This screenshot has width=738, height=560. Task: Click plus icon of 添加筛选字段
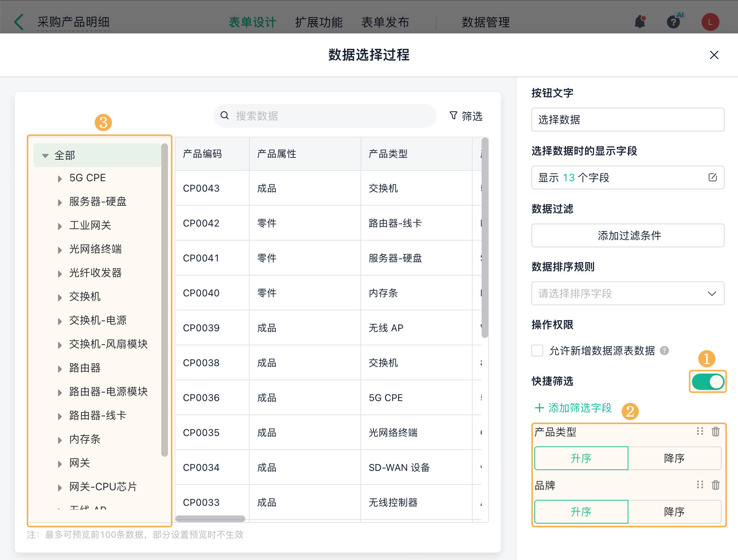click(x=539, y=408)
